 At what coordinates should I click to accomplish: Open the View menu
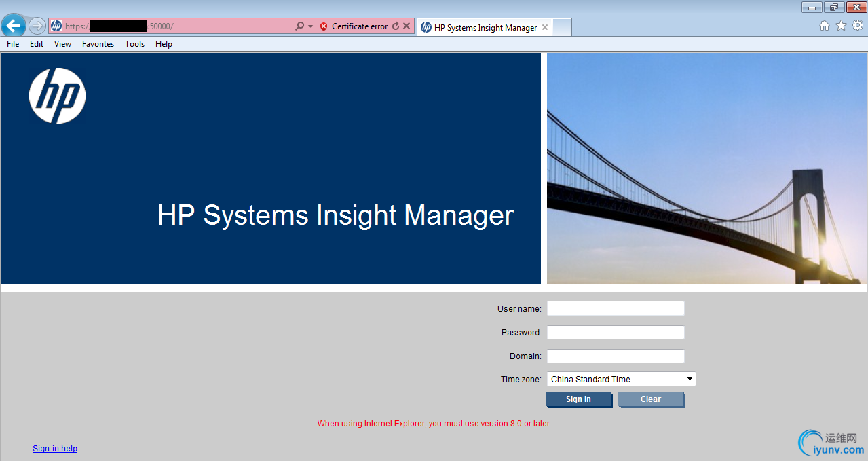click(x=63, y=44)
